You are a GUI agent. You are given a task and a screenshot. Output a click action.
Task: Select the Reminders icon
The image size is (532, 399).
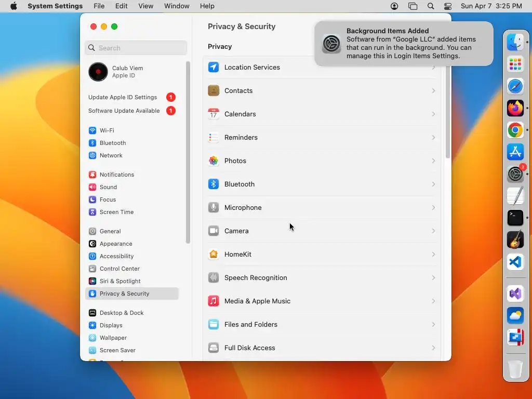(x=214, y=137)
